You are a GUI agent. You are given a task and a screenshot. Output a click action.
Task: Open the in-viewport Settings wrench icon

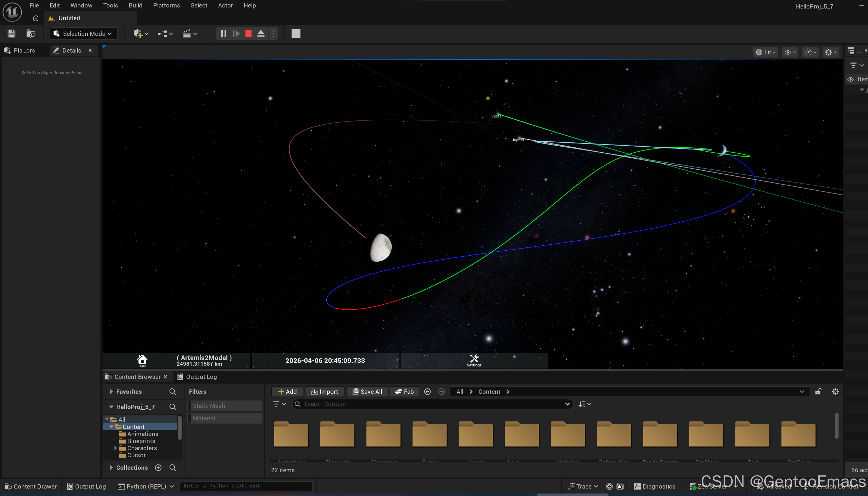[474, 359]
